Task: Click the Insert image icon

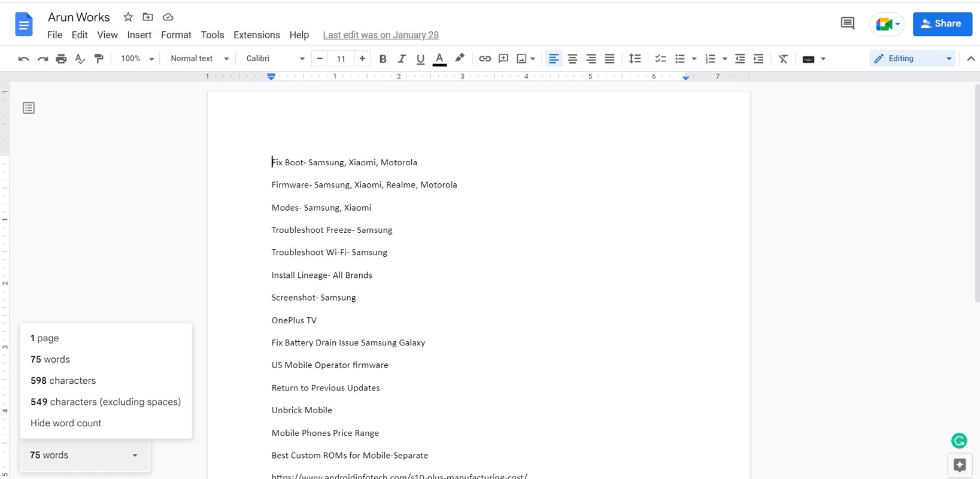Action: pyautogui.click(x=521, y=59)
